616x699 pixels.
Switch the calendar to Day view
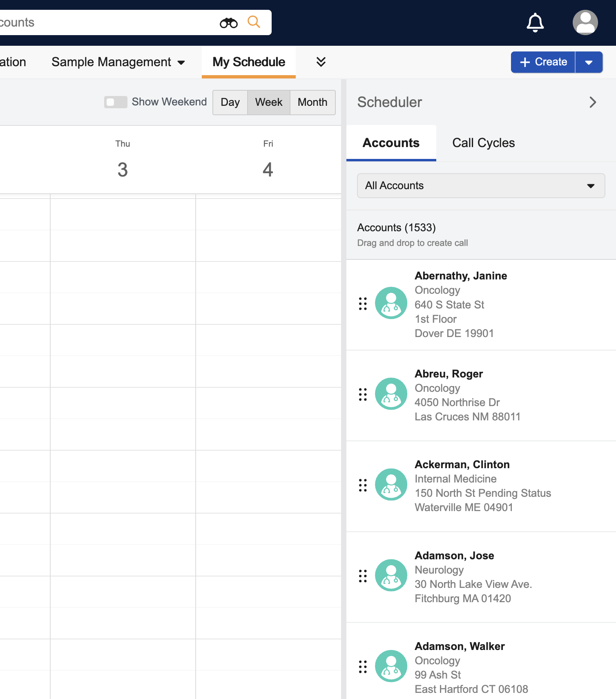coord(230,102)
